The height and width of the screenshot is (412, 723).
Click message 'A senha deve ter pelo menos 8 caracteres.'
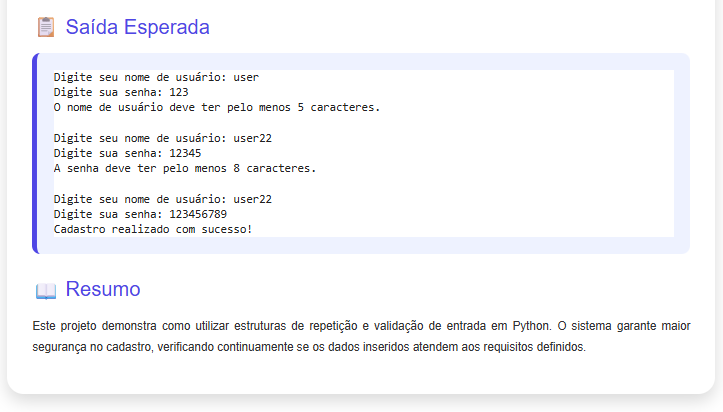coord(185,168)
